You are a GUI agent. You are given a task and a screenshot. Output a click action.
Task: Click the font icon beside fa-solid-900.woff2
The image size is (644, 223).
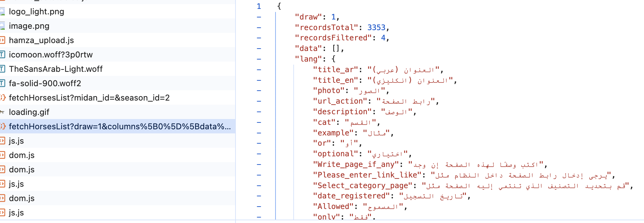click(x=2, y=83)
